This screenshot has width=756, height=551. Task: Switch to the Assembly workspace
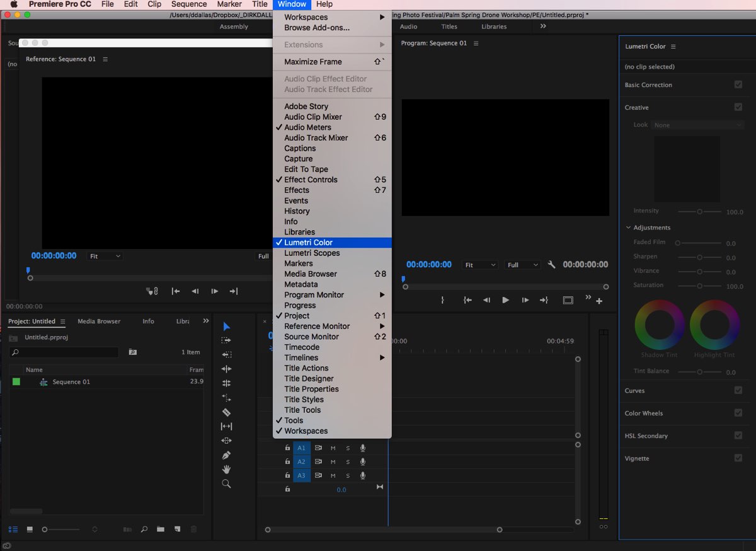coord(234,26)
